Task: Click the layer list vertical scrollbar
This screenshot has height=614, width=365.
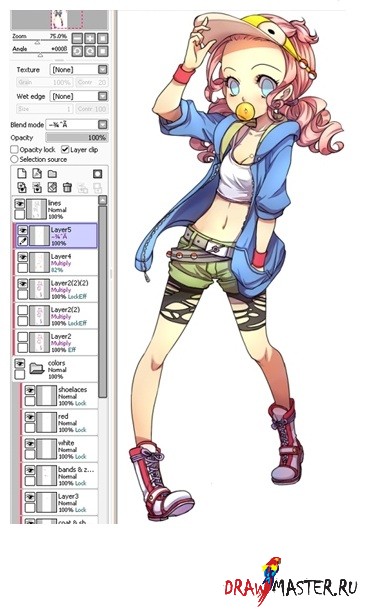Action: point(103,298)
